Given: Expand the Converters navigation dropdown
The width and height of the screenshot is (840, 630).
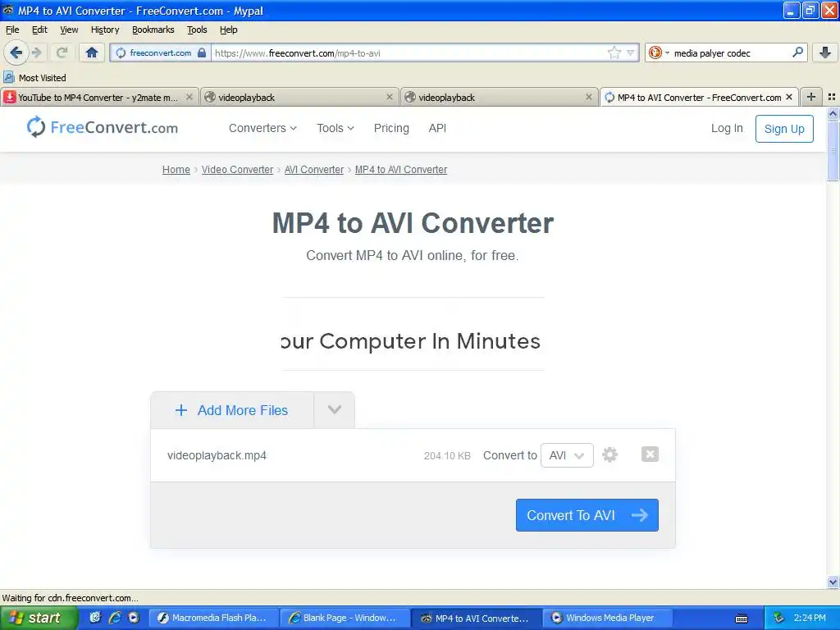Looking at the screenshot, I should [262, 128].
